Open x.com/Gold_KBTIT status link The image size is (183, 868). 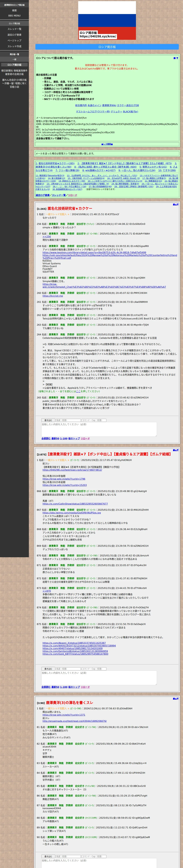pos(75,654)
